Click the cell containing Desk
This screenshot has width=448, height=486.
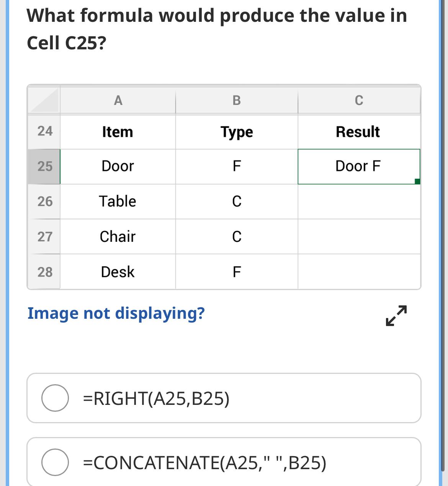(118, 272)
